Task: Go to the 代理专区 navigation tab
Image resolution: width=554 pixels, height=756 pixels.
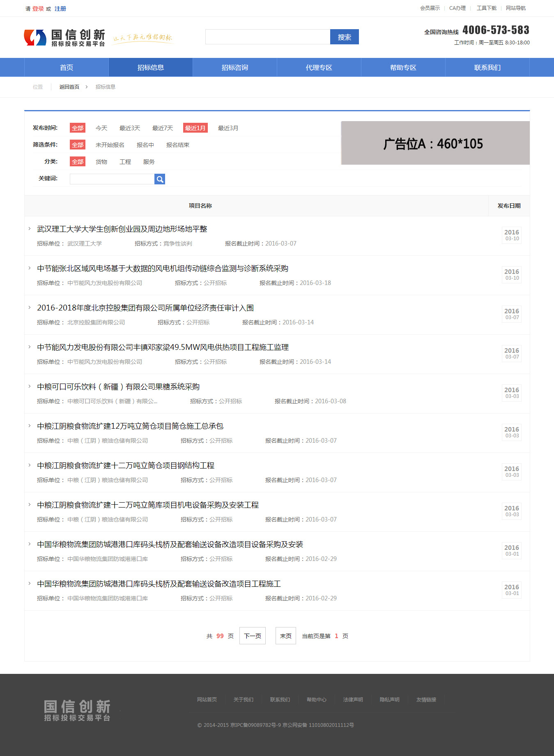Action: 319,67
